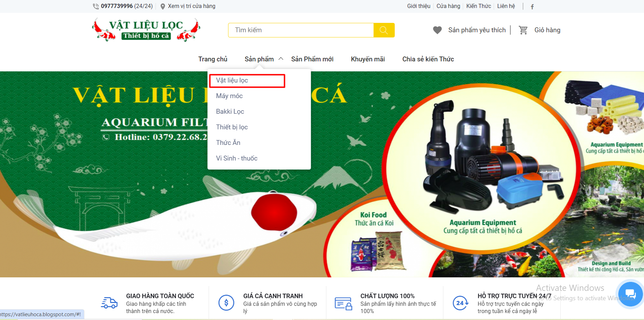This screenshot has width=644, height=320.
Task: Open Giỏ hàng link
Action: tap(547, 30)
